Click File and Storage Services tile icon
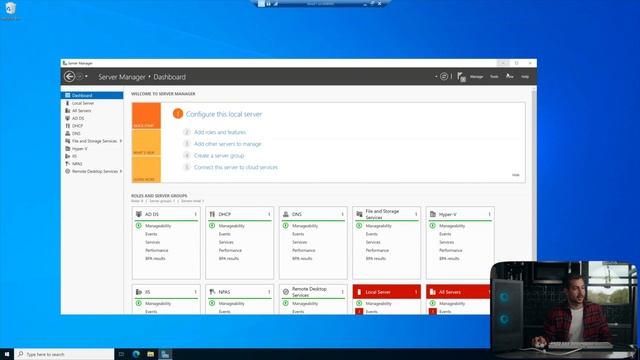 click(359, 214)
